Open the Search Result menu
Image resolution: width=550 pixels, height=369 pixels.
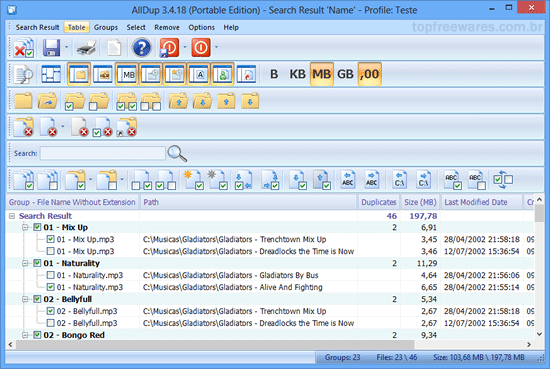(x=37, y=27)
